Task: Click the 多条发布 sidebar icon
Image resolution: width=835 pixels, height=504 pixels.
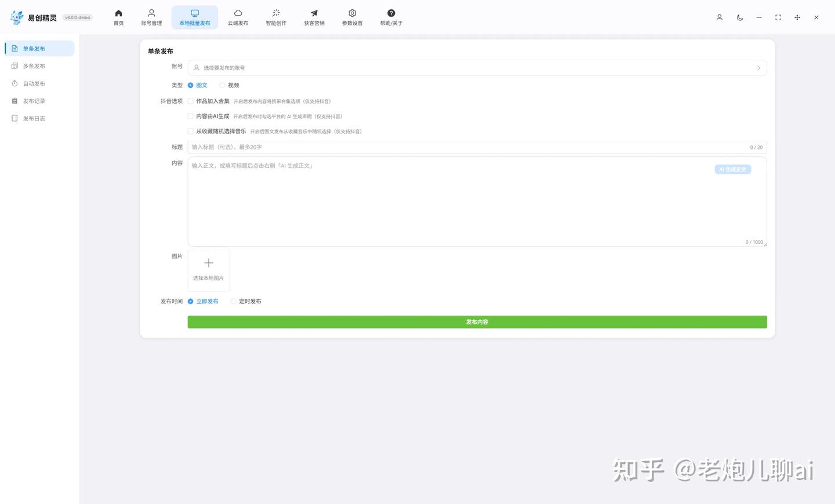Action: [14, 66]
